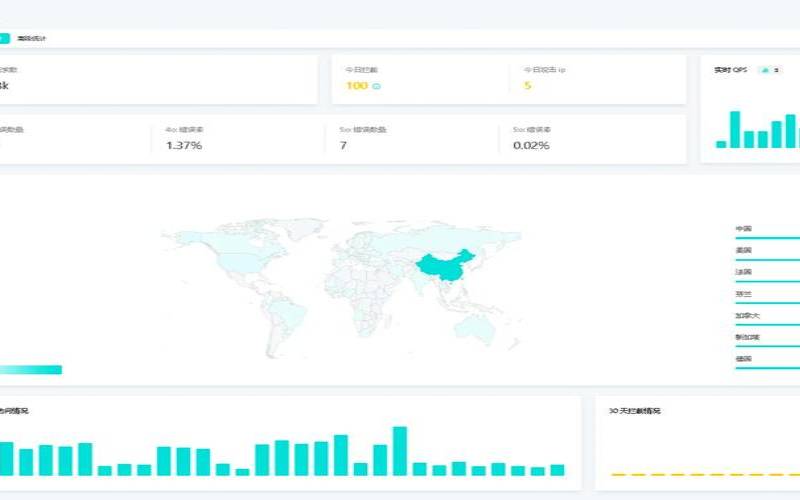Click the tallest bar in bottom access chart

point(400,451)
